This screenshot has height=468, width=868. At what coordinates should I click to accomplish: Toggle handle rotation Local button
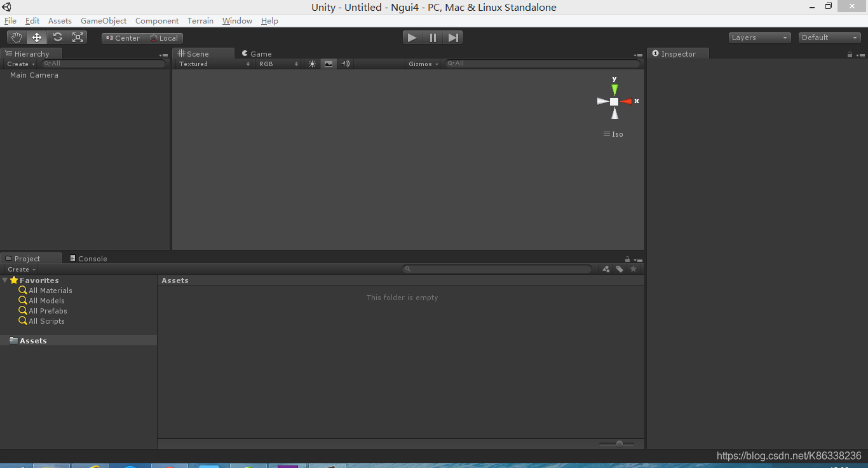[163, 38]
